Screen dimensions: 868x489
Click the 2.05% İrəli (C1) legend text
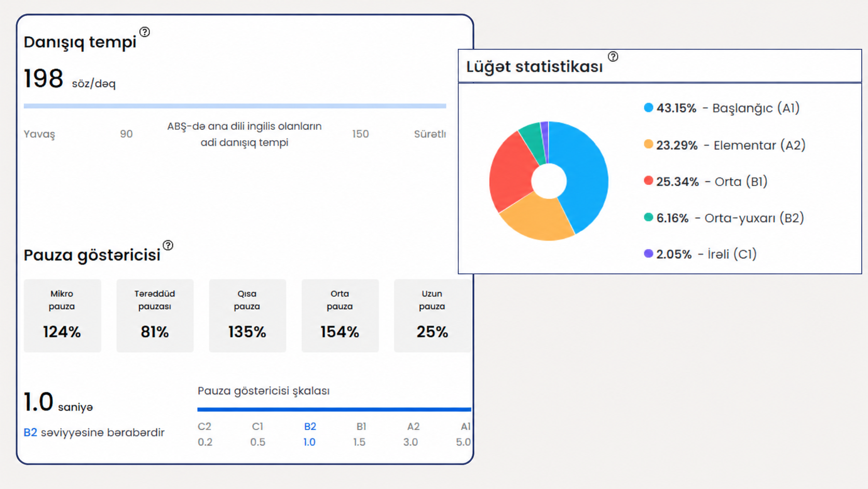pyautogui.click(x=707, y=254)
